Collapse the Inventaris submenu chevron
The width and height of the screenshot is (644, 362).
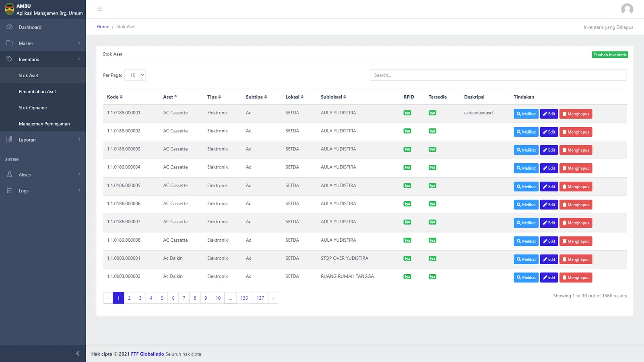79,59
